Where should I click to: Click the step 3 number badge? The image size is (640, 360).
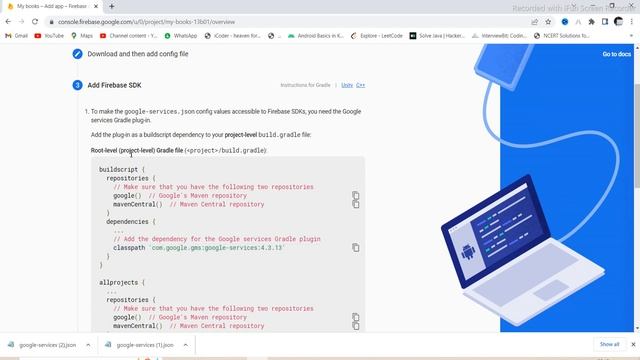tap(77, 85)
